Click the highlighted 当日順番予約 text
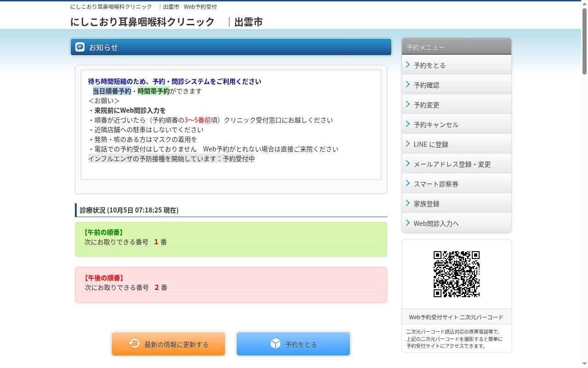The image size is (588, 368). point(112,91)
